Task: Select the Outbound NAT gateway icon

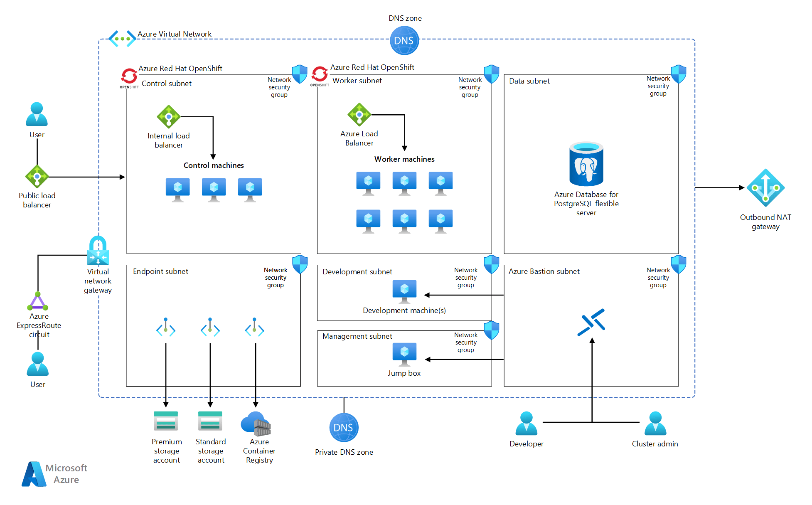Action: click(x=765, y=187)
